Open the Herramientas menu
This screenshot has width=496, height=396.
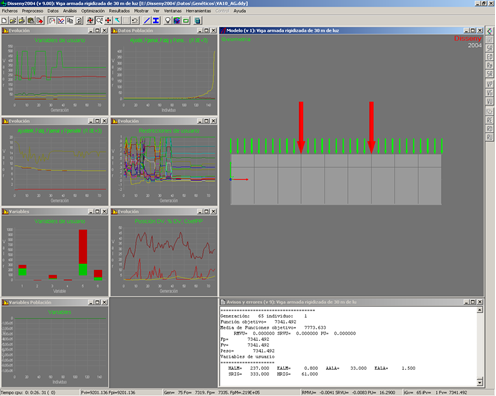[198, 11]
